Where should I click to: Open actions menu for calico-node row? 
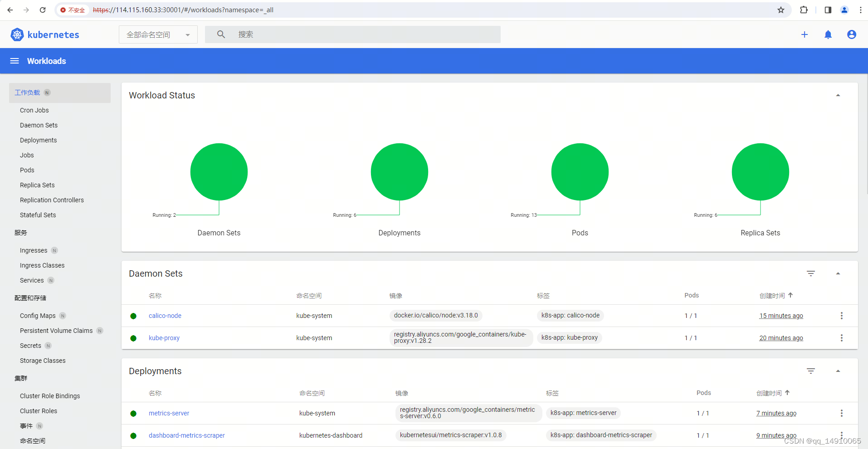[x=842, y=316]
